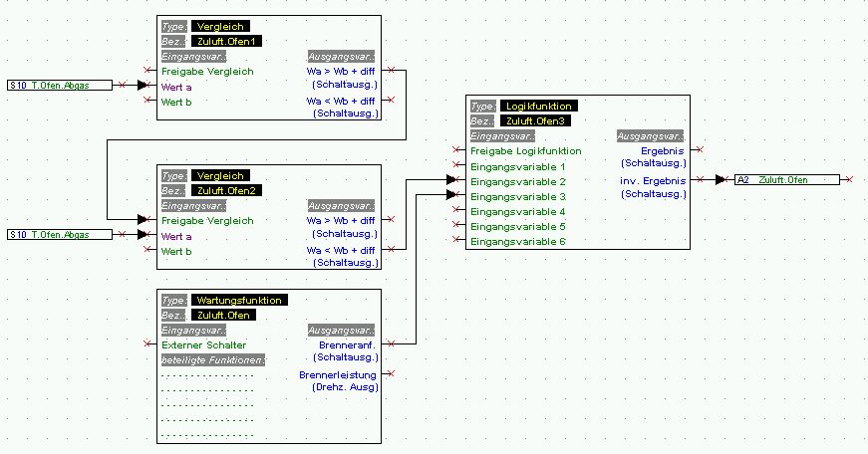Viewport: 868px width, 454px height.
Task: Select the Zuluft.Ofen2 block name label
Action: coord(226,191)
